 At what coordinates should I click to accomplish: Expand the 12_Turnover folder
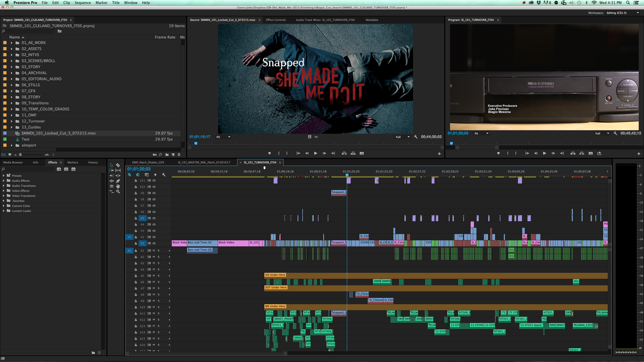point(9,121)
